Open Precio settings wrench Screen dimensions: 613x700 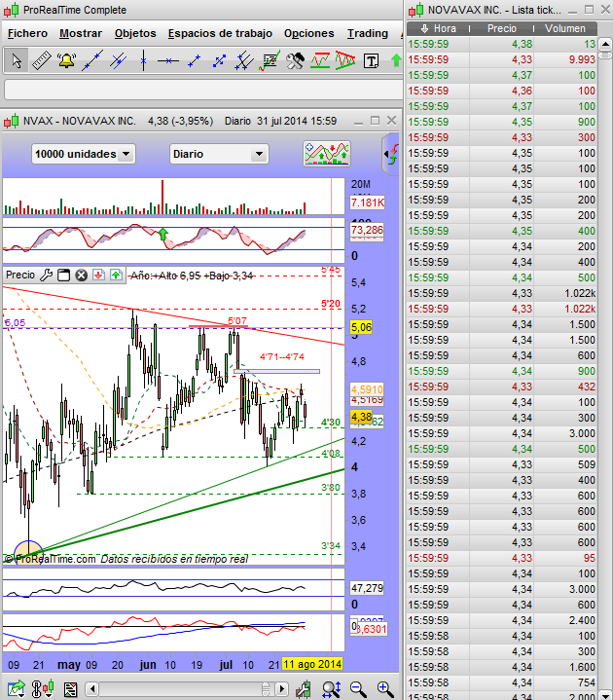pos(46,275)
